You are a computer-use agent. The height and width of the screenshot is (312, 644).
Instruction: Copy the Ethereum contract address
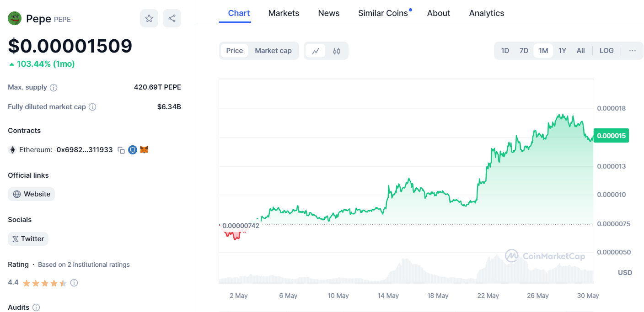click(x=121, y=150)
